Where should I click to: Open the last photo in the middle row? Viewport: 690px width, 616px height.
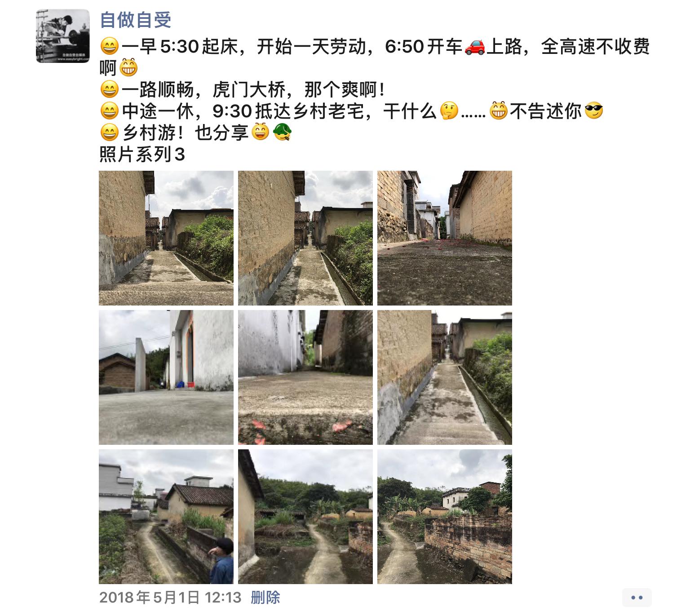point(445,377)
